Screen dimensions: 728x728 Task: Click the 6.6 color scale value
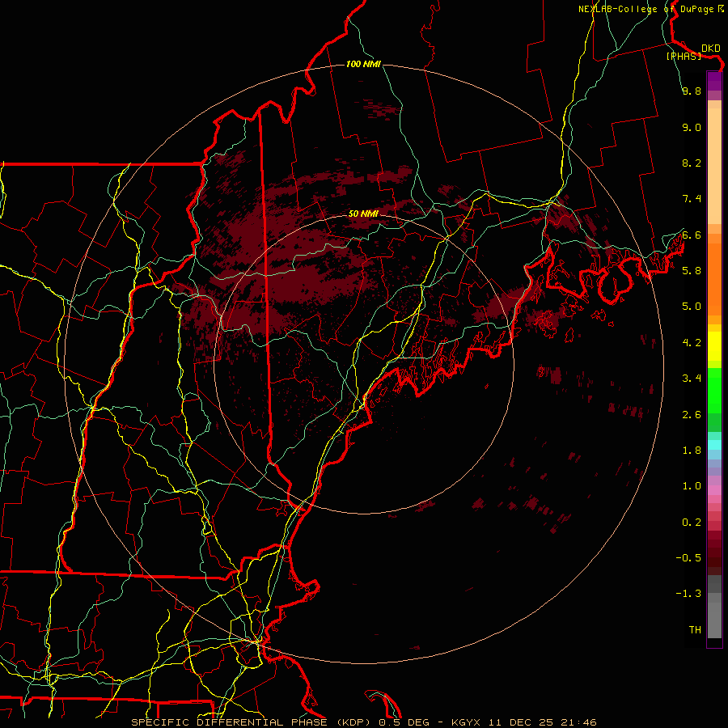[x=692, y=235]
